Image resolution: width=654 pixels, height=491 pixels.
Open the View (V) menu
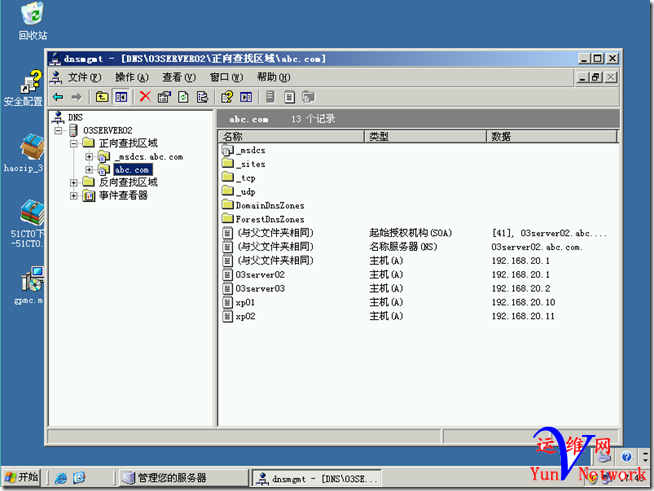179,77
